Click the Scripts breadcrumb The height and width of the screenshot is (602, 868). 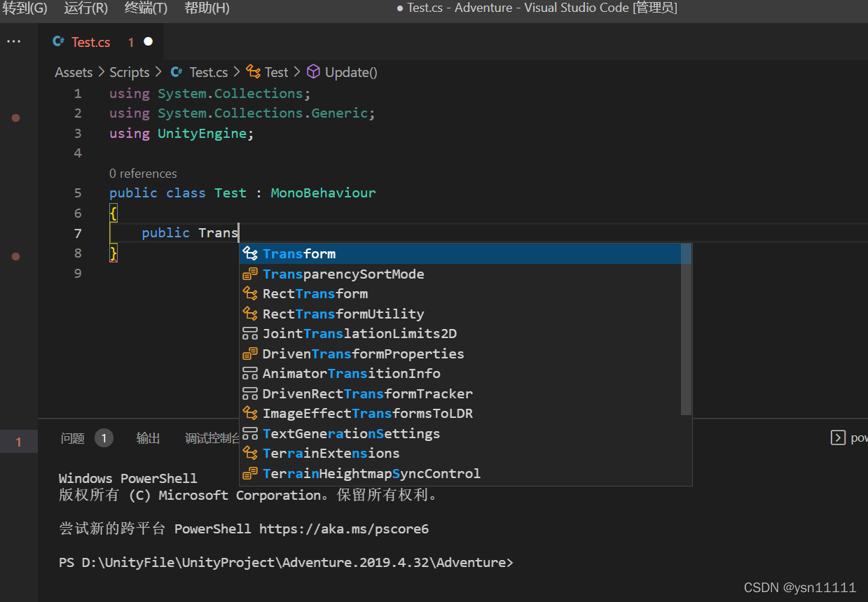(x=130, y=72)
